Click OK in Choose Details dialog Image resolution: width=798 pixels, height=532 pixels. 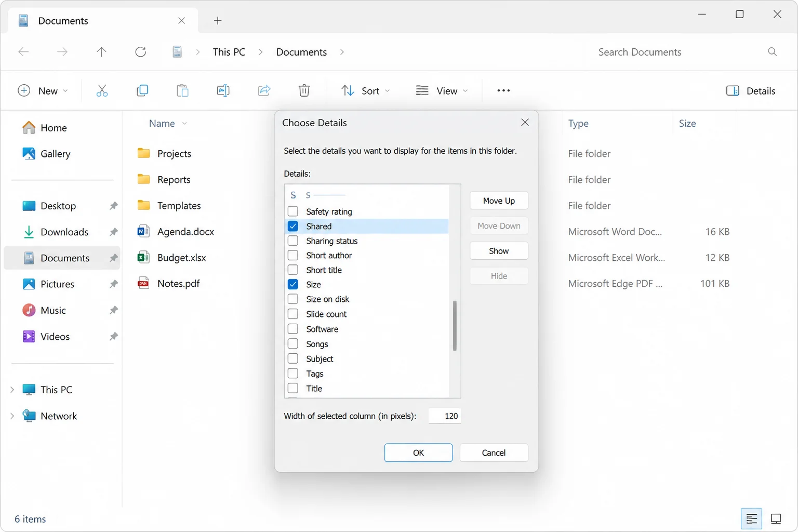418,453
